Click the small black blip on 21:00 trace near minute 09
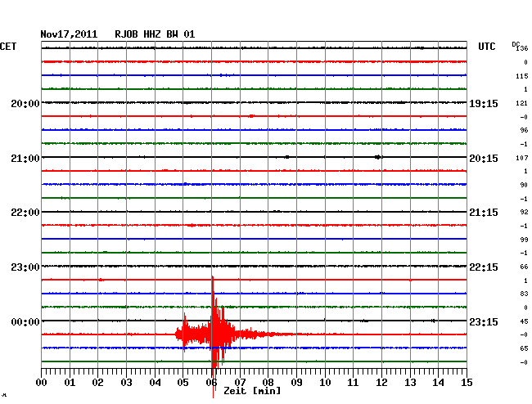 coord(287,157)
